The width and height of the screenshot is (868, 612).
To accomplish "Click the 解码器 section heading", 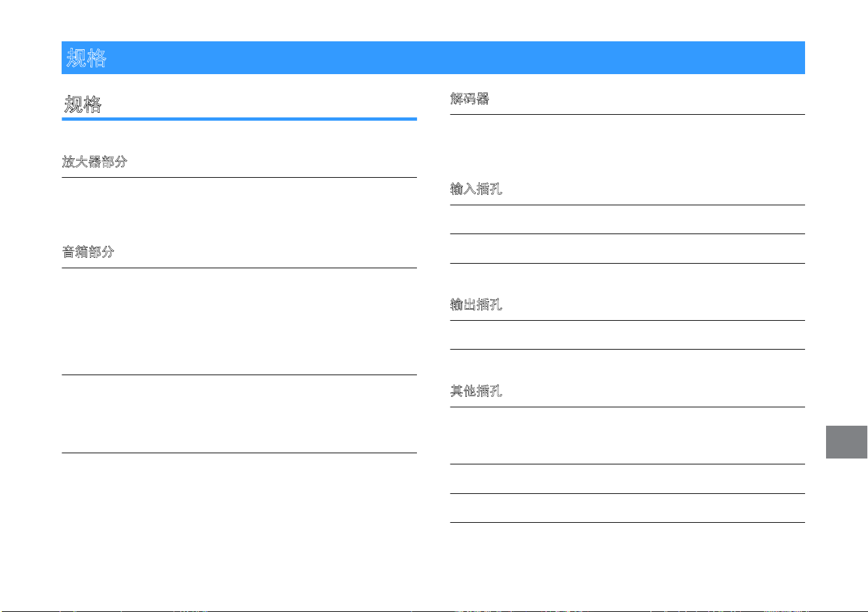I will coord(469,98).
